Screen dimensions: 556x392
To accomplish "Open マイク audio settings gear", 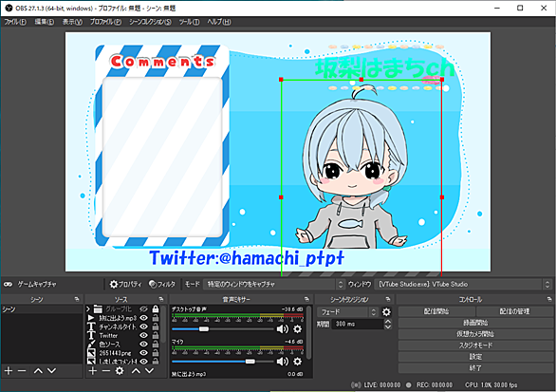I will [298, 362].
